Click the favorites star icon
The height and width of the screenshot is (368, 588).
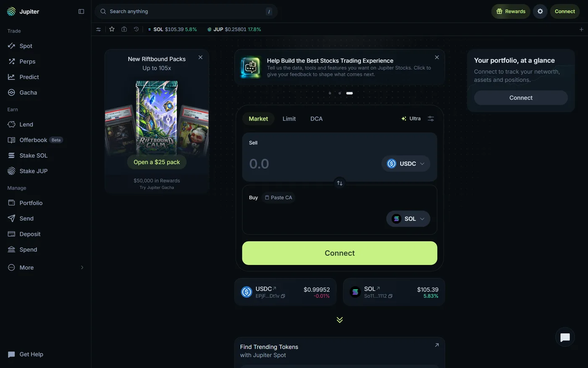pos(112,29)
